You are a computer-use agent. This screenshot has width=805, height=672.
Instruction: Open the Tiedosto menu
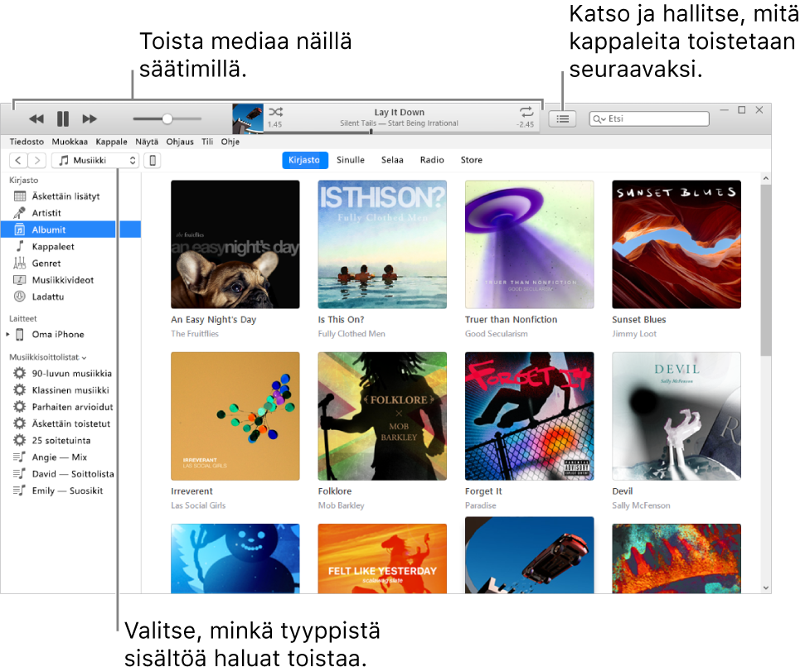27,142
